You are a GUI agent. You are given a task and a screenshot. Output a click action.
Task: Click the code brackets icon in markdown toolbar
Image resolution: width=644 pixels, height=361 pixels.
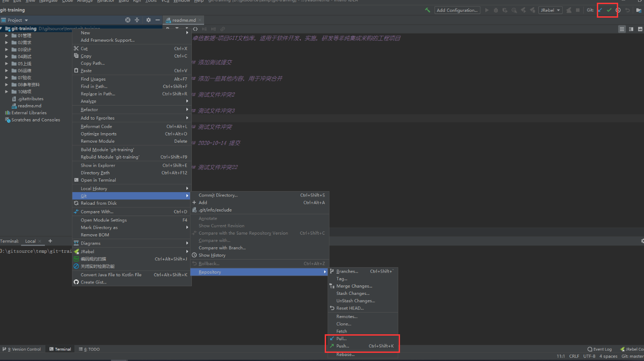(x=195, y=29)
